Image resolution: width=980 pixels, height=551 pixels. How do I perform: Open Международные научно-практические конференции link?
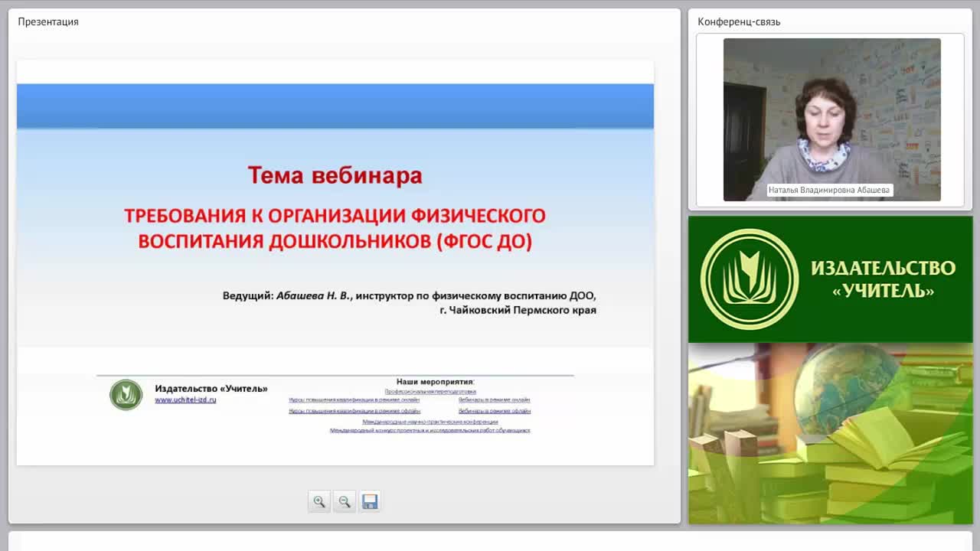coord(430,422)
